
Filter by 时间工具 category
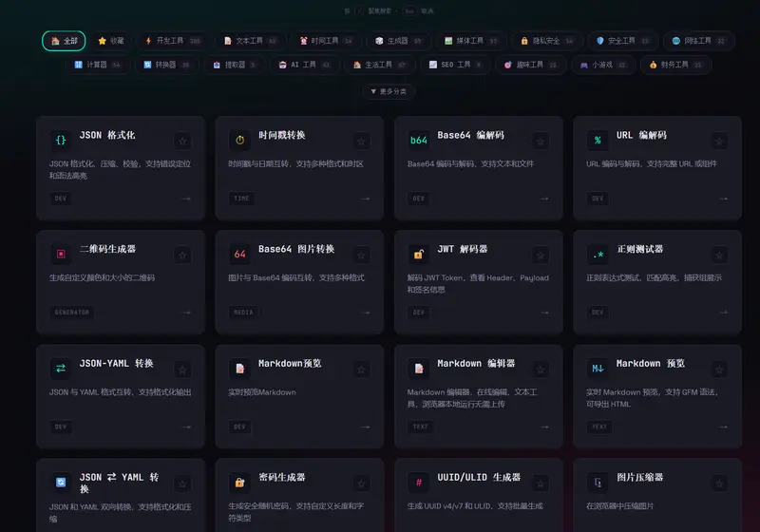(x=326, y=41)
